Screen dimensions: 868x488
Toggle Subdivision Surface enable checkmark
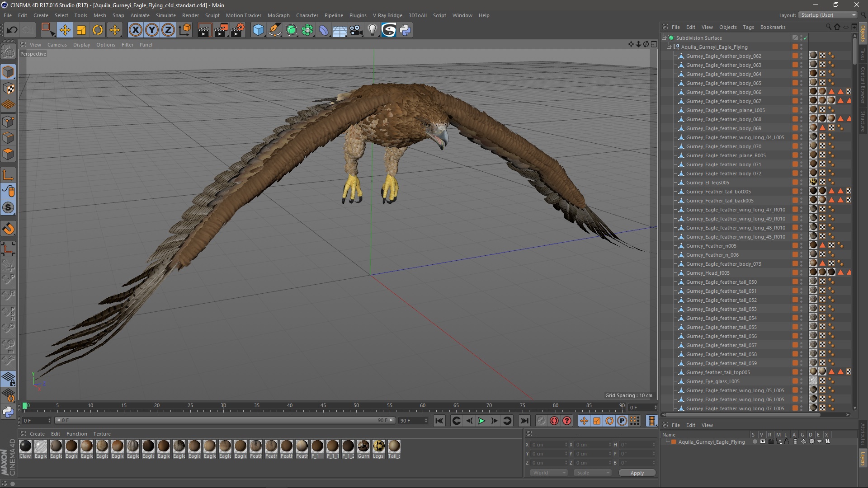click(806, 38)
